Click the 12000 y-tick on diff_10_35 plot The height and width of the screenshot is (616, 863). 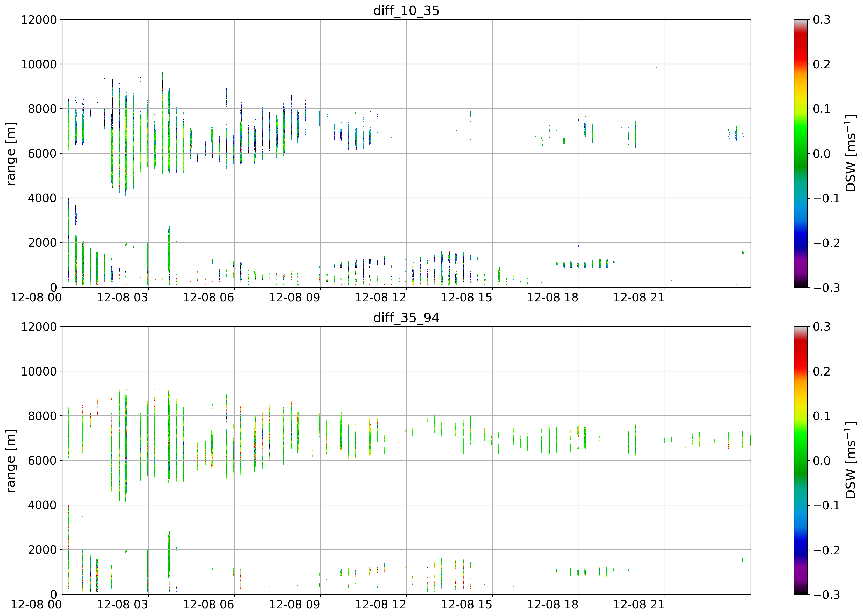pos(39,20)
